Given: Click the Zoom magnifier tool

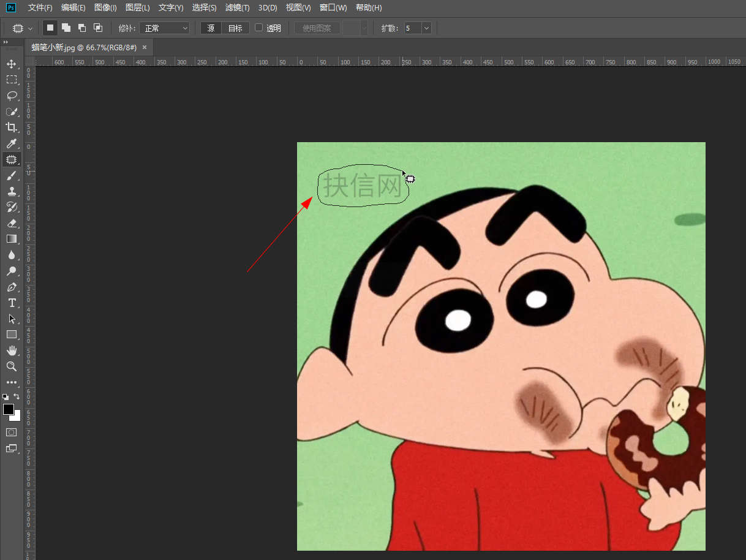Looking at the screenshot, I should pos(11,366).
